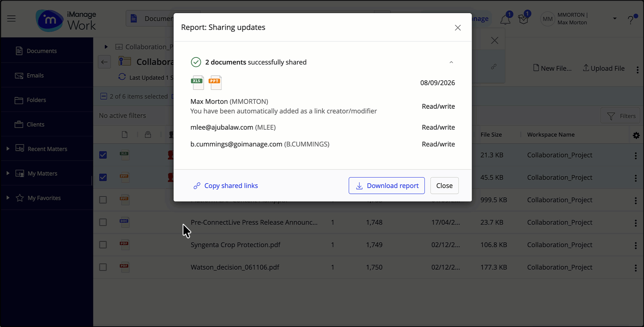Open Pre-ConnectLive Press Release document name
The width and height of the screenshot is (644, 327).
(254, 222)
